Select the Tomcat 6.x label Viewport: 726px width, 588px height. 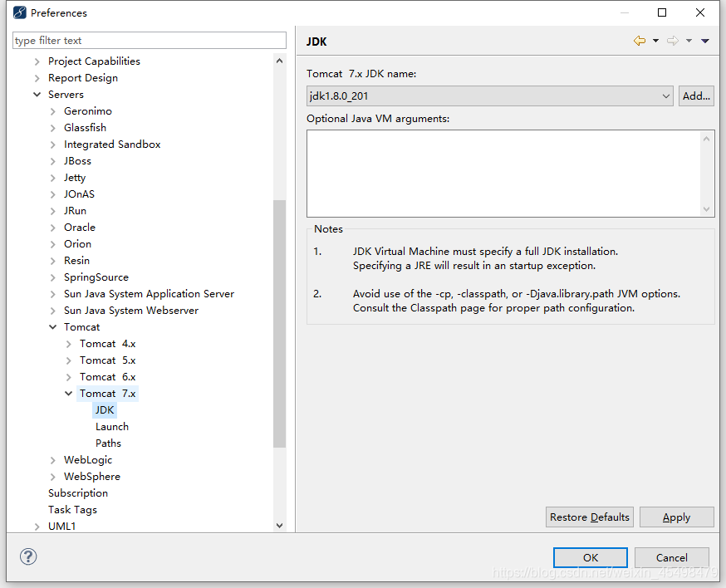point(107,377)
